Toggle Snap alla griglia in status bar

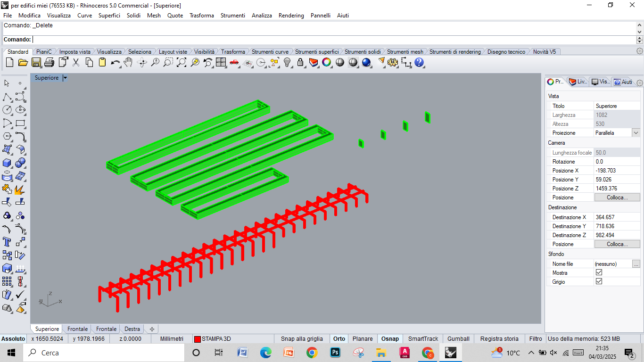coord(302,338)
